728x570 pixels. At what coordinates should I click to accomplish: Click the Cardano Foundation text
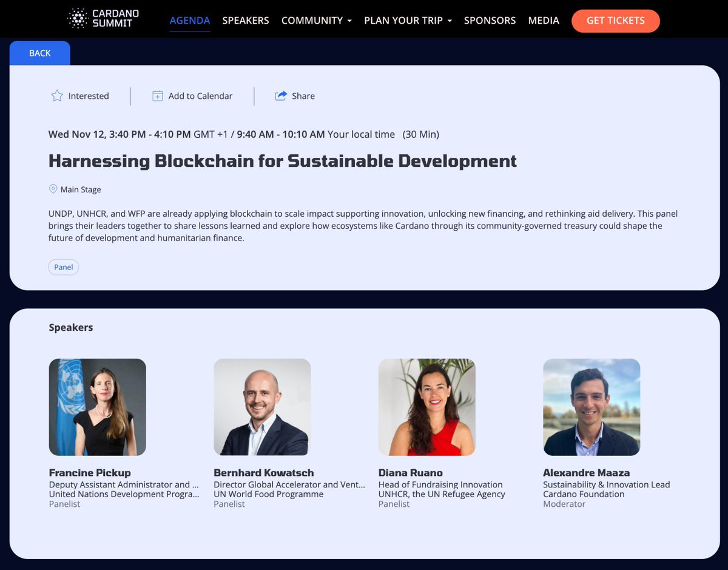pos(584,494)
